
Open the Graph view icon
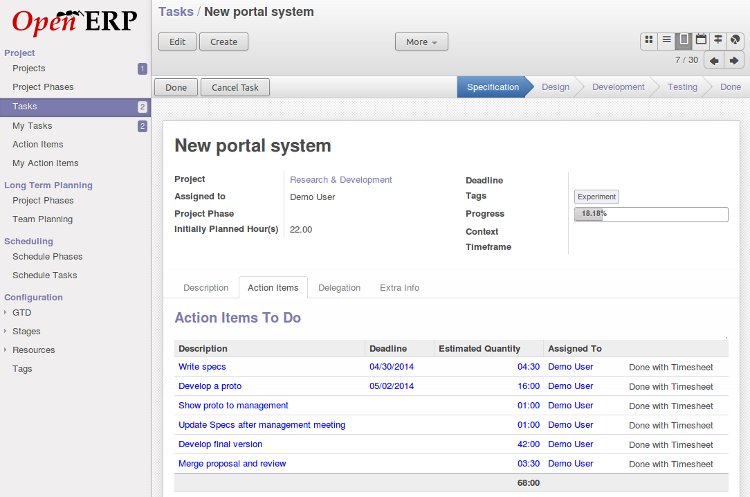(x=735, y=40)
